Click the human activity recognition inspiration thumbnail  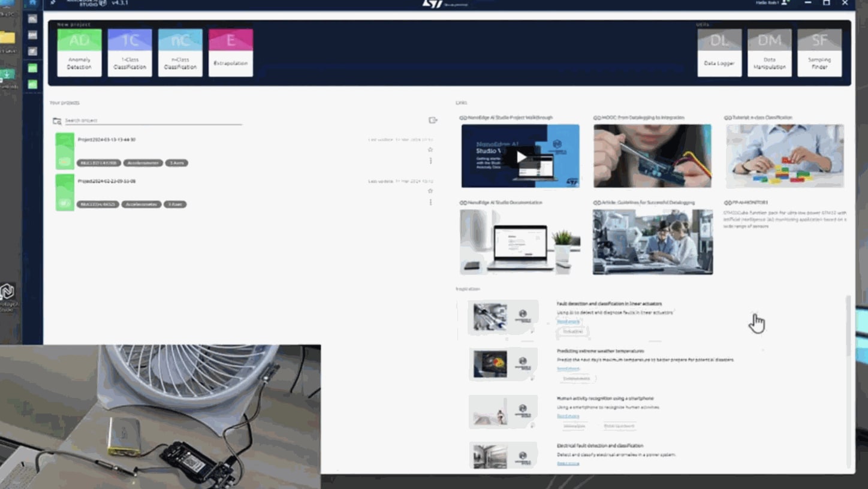click(x=503, y=412)
